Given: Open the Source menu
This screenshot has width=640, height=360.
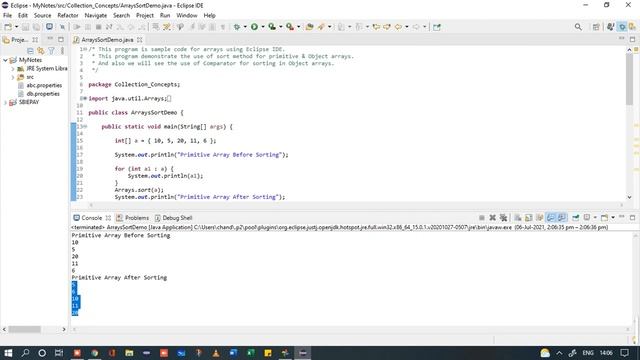Looking at the screenshot, I should (x=42, y=16).
